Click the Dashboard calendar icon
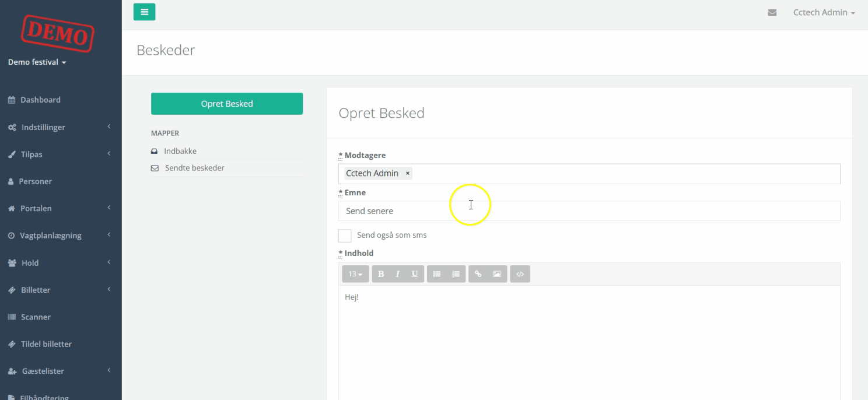Image resolution: width=868 pixels, height=400 pixels. coord(12,100)
